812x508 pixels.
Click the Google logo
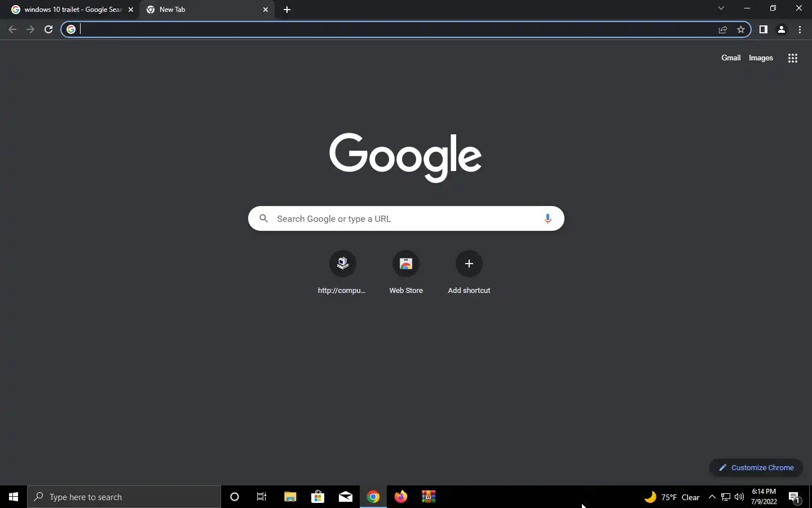[x=405, y=157]
